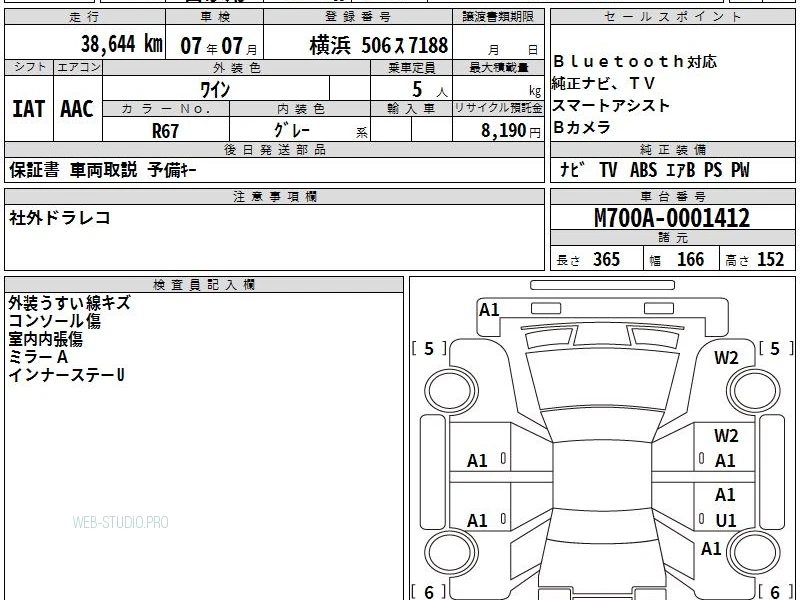
Task: Select the sales point スマートアシスト
Action: coord(611,105)
